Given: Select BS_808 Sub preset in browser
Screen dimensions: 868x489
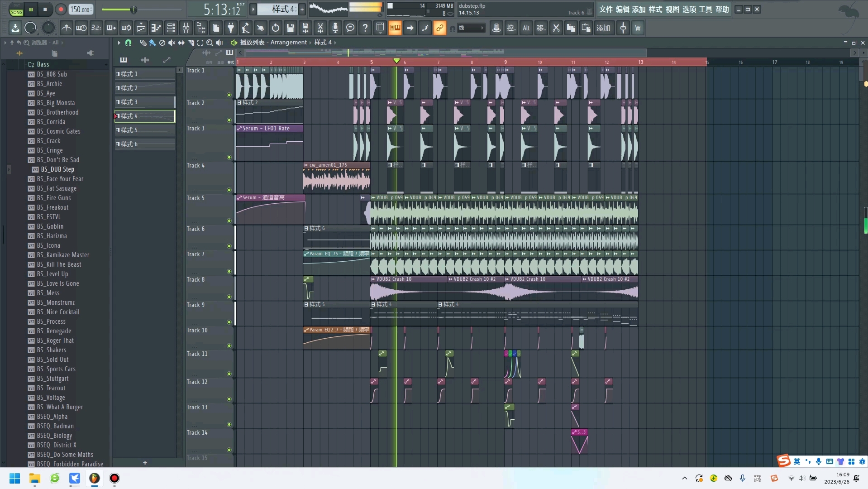Looking at the screenshot, I should coord(52,74).
